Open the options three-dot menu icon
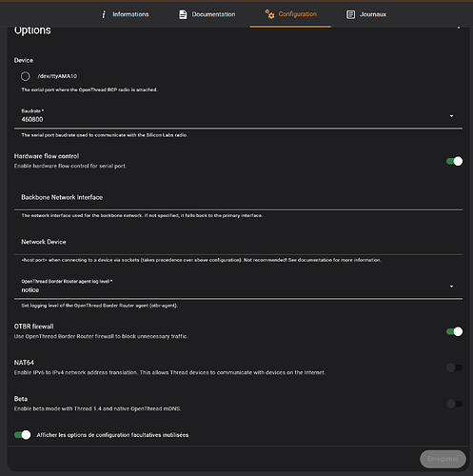This screenshot has height=476, width=473. point(459,28)
